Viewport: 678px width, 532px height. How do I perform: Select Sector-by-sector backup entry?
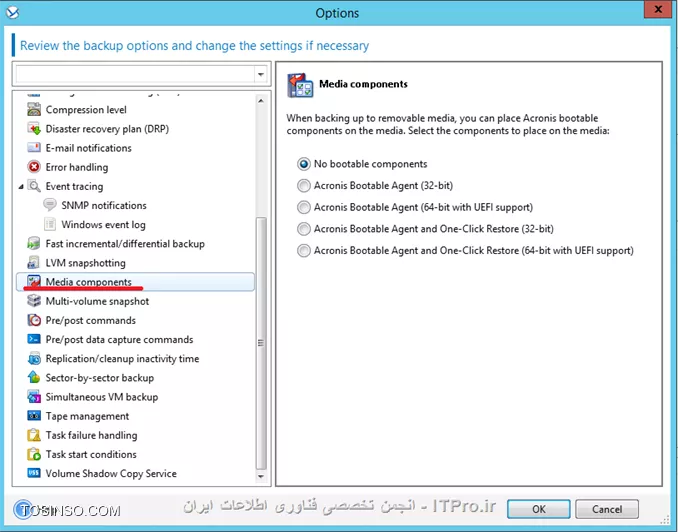click(100, 378)
